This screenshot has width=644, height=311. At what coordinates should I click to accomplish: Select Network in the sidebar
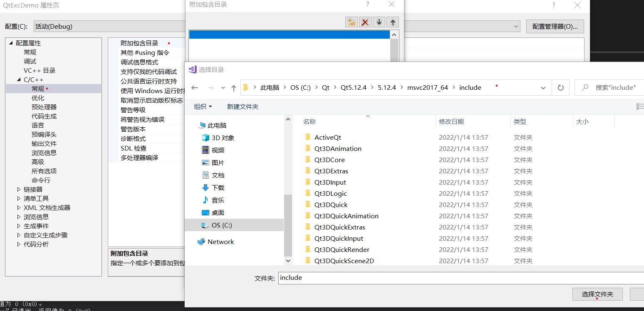click(x=220, y=242)
